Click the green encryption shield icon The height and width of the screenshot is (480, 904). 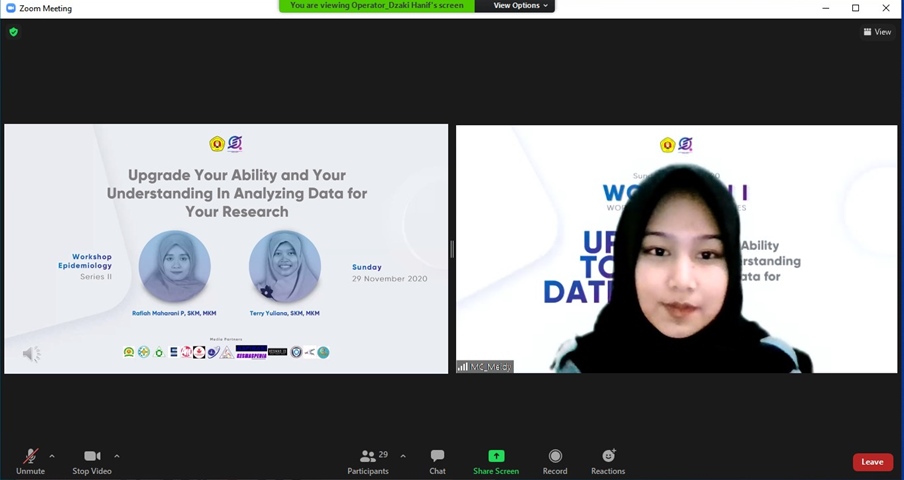click(13, 32)
